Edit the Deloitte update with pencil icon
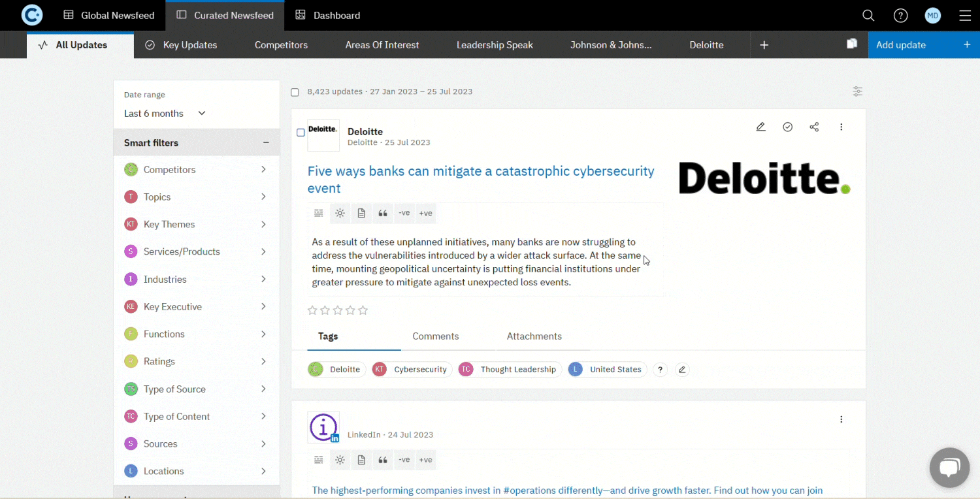Image resolution: width=980 pixels, height=499 pixels. [x=760, y=127]
